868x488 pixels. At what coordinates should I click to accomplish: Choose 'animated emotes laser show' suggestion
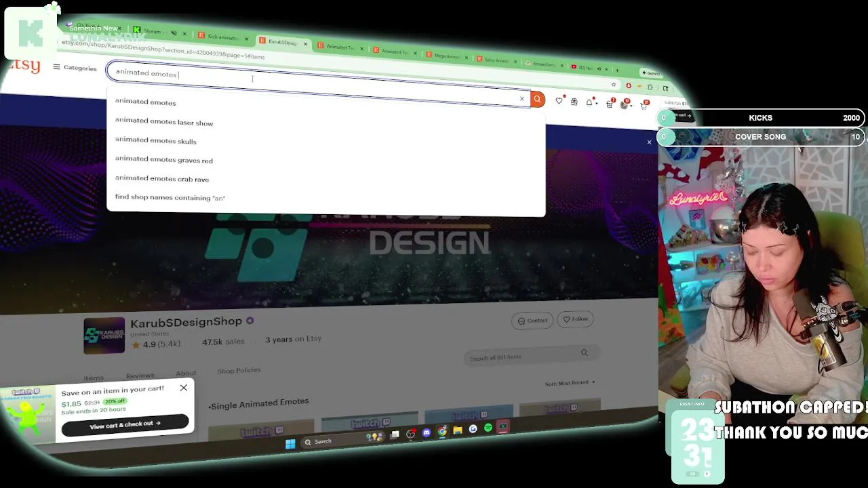point(164,121)
